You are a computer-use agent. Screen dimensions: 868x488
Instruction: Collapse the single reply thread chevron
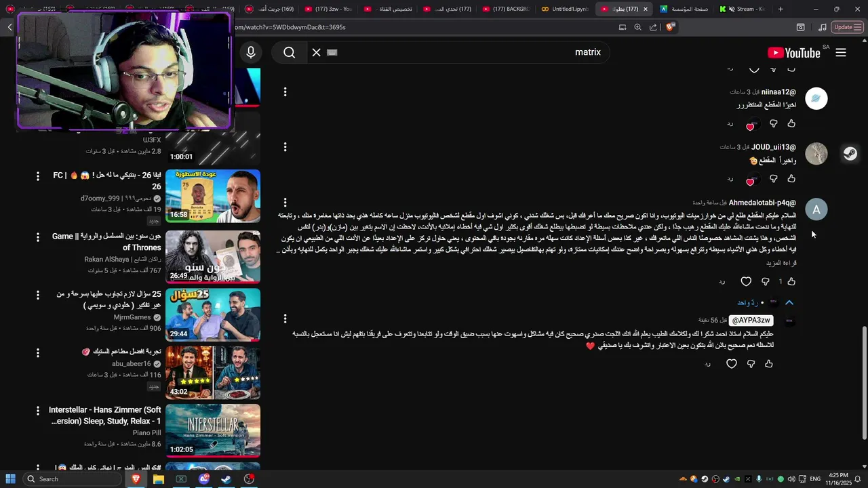click(x=789, y=302)
